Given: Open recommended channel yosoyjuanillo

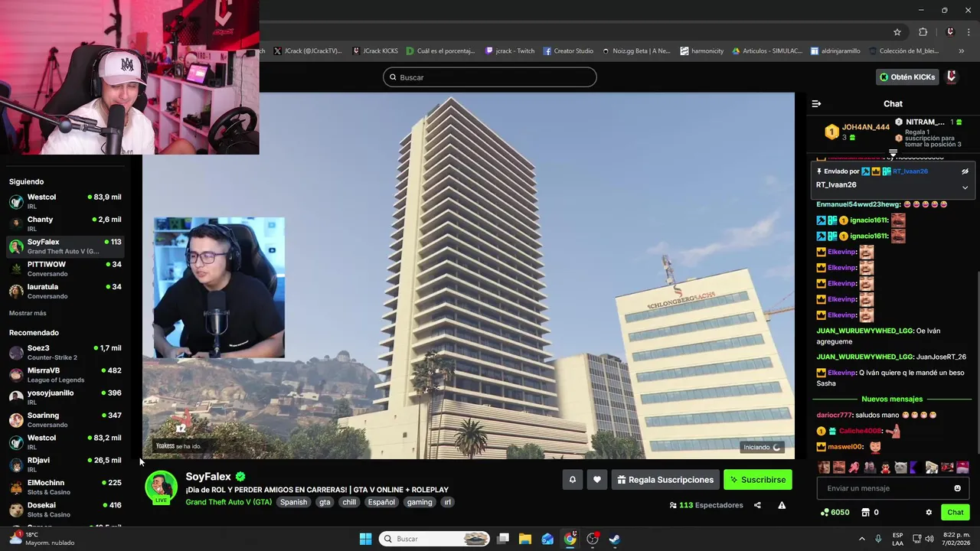Looking at the screenshot, I should [65, 397].
